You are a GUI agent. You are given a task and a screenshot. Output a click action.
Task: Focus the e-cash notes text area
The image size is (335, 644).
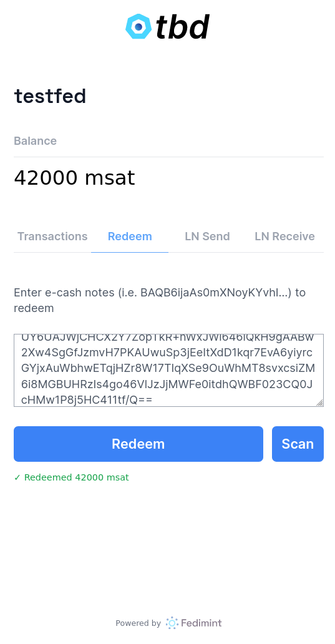(168, 371)
